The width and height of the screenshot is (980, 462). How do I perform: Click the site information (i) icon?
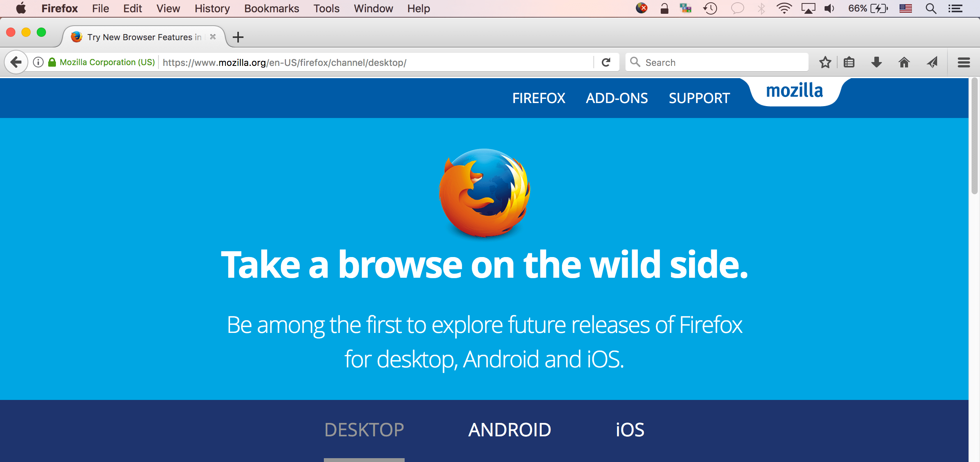pos(38,62)
